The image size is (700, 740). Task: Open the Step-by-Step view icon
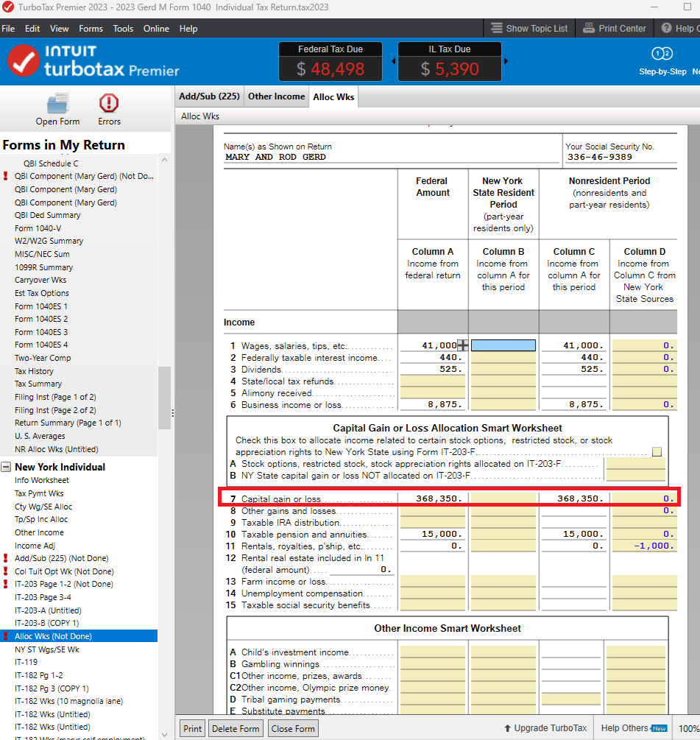pos(662,54)
